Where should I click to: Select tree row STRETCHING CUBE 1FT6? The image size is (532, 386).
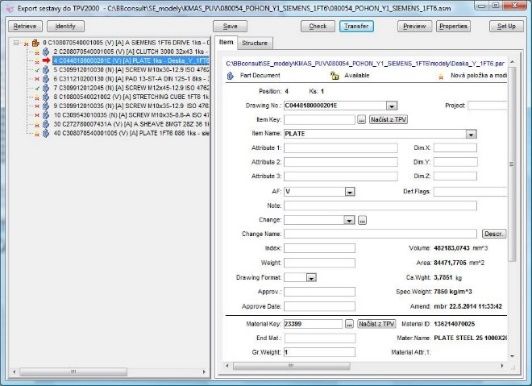[x=131, y=97]
